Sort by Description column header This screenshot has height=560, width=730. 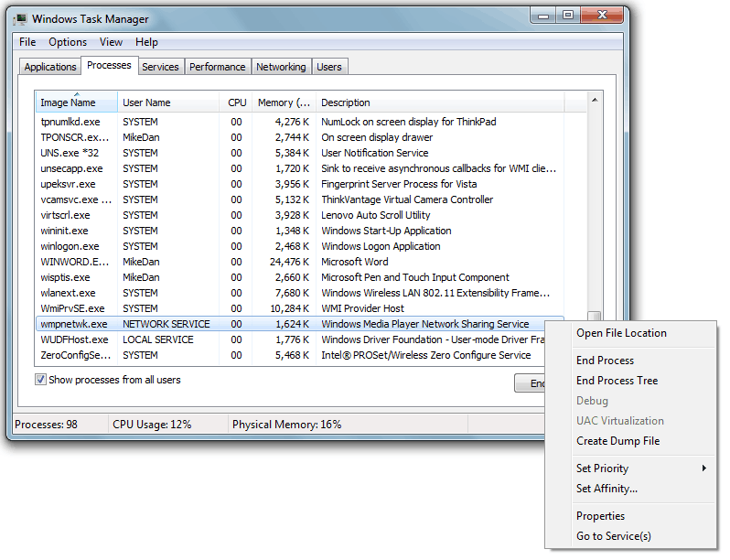[440, 102]
